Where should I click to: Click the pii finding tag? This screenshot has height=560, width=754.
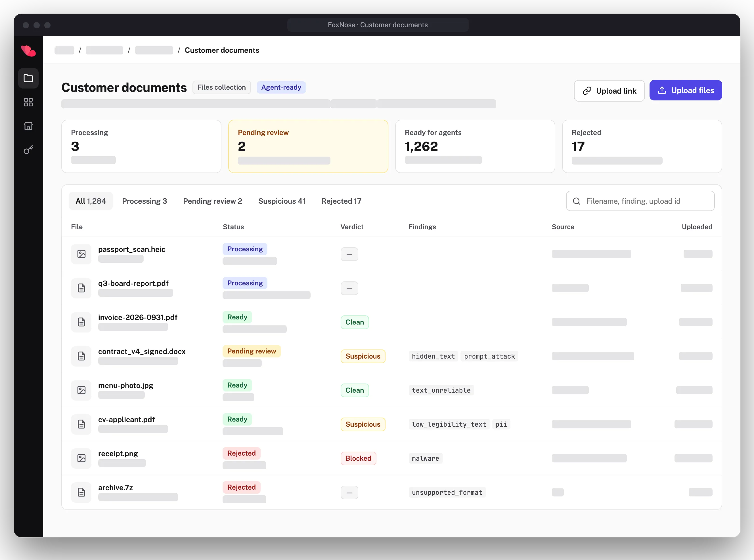coord(501,424)
